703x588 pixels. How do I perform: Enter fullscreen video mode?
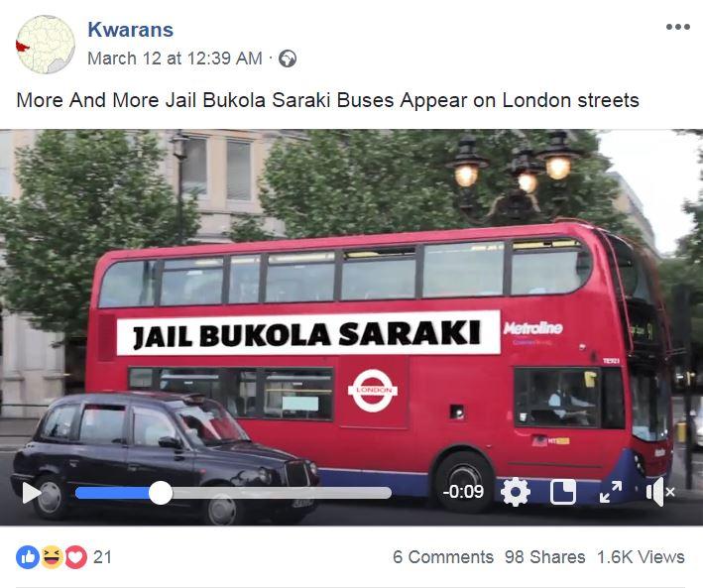pyautogui.click(x=611, y=492)
